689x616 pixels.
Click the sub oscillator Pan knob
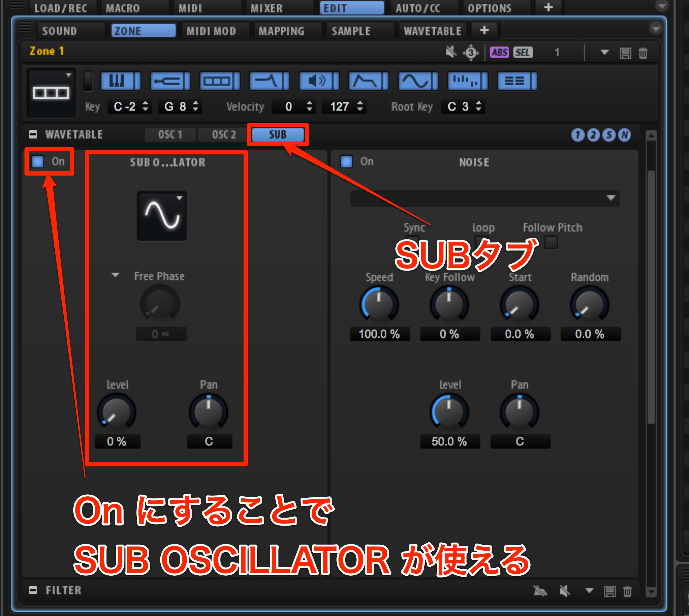pyautogui.click(x=209, y=412)
